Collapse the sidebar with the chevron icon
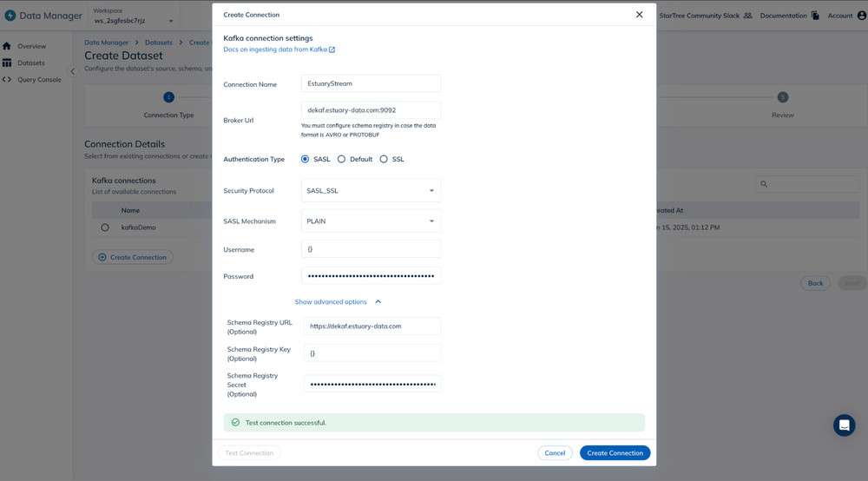868x481 pixels. click(x=73, y=71)
